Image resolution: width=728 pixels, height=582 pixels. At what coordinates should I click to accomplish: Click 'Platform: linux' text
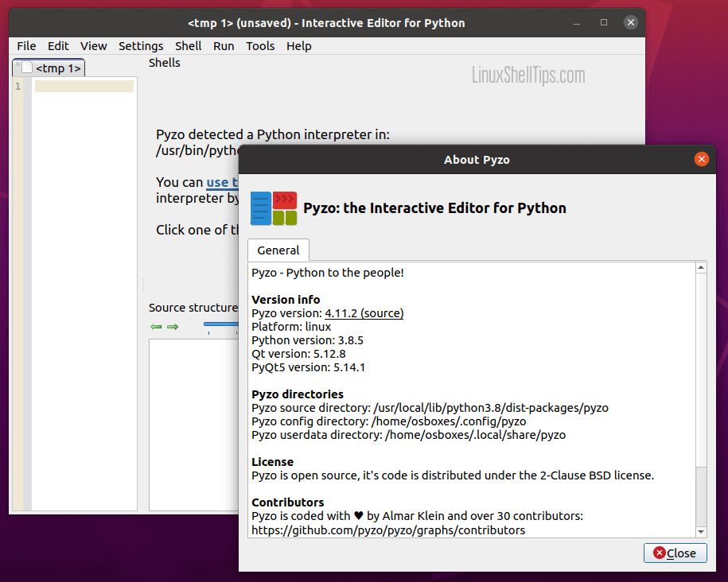click(x=291, y=327)
